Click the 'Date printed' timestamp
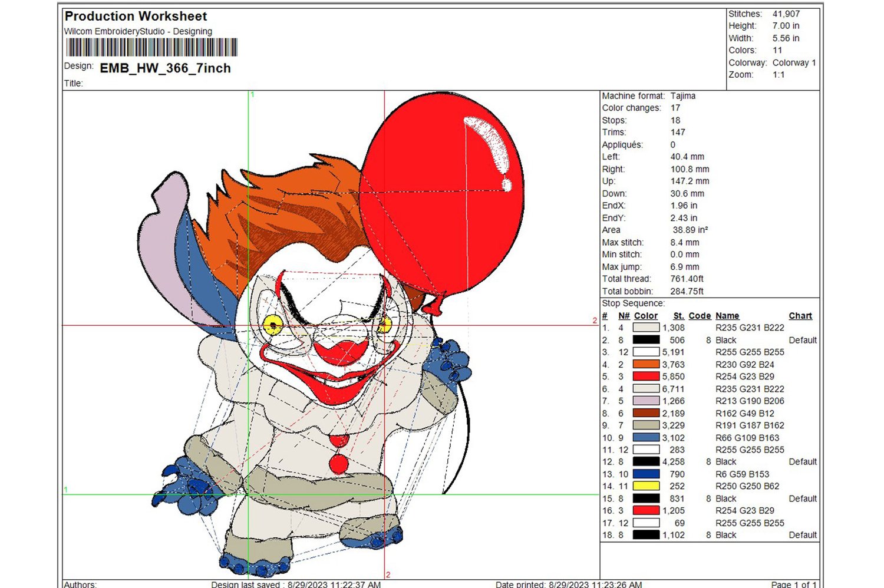Screen dimensions: 884x588 (569, 584)
